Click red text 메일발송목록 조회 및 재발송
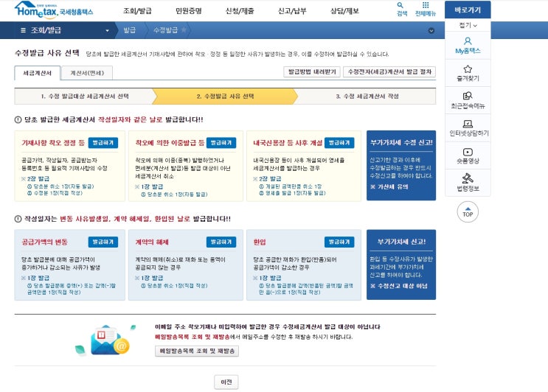 coord(193,337)
